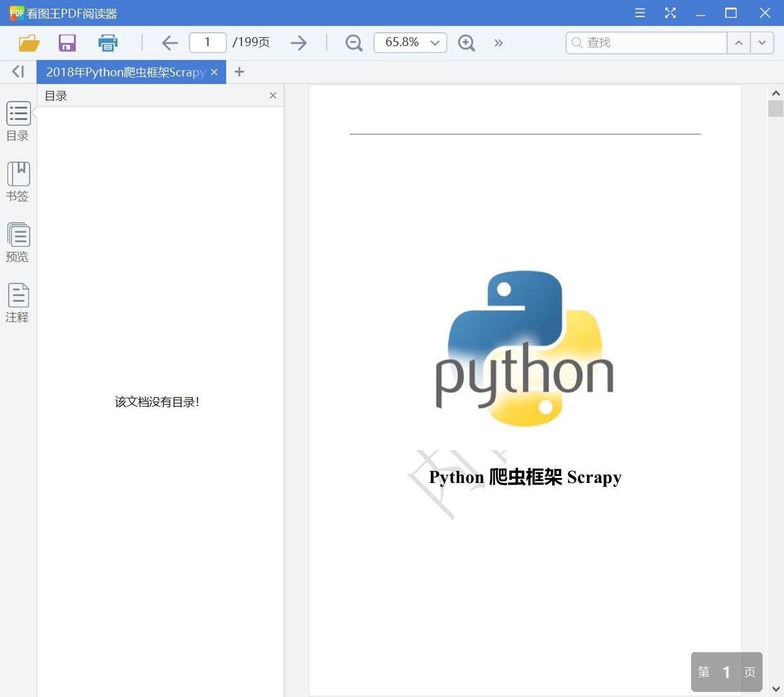Viewport: 784px width, 697px height.
Task: Open a file with the folder icon
Action: coord(29,43)
